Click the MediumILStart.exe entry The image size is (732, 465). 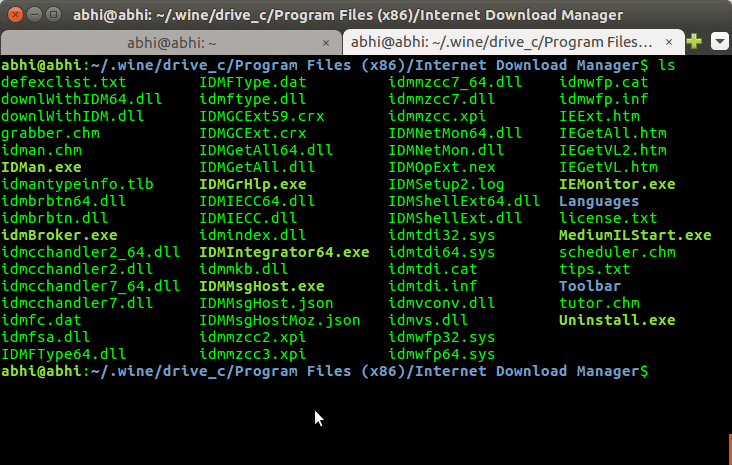click(x=635, y=235)
